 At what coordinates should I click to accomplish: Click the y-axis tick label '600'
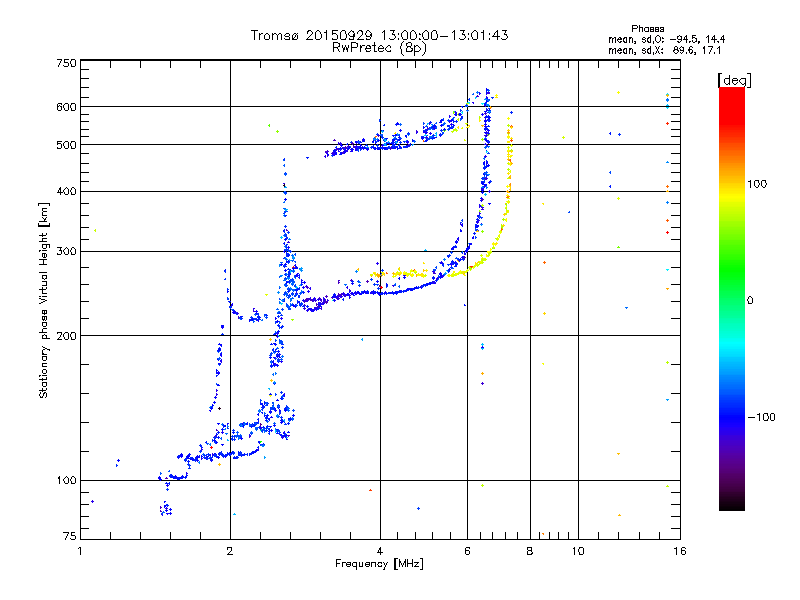pyautogui.click(x=66, y=107)
